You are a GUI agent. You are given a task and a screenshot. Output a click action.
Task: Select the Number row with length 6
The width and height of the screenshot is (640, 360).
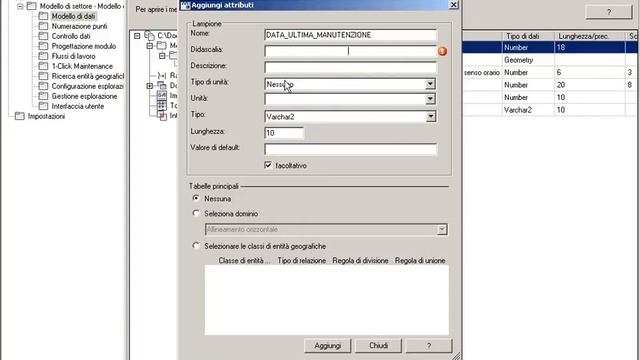coord(551,72)
